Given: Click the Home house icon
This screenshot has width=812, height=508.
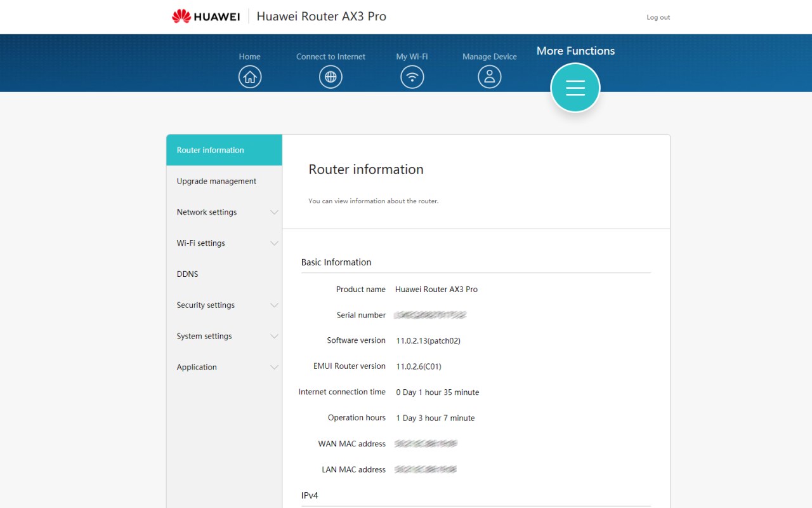Looking at the screenshot, I should tap(250, 77).
